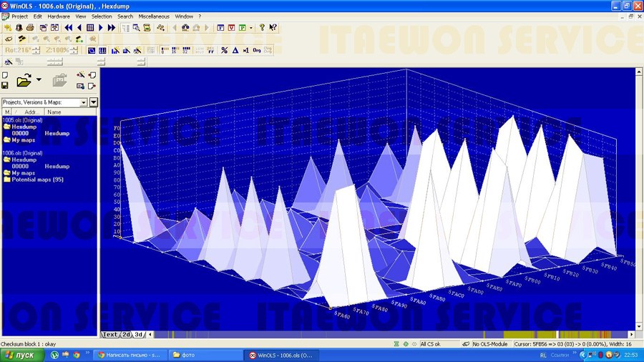Open dropdown arrow beside open folder icon
Screen dimensions: 644x362
point(39,80)
